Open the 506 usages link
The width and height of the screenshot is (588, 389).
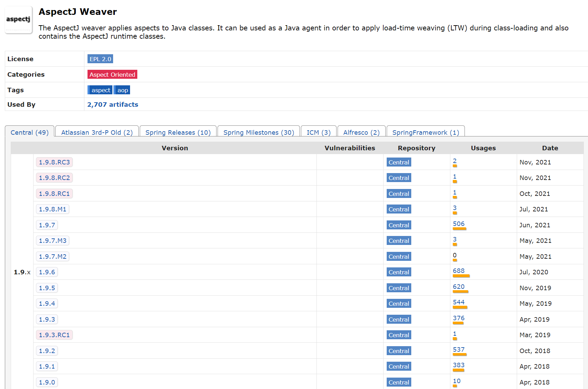[459, 224]
